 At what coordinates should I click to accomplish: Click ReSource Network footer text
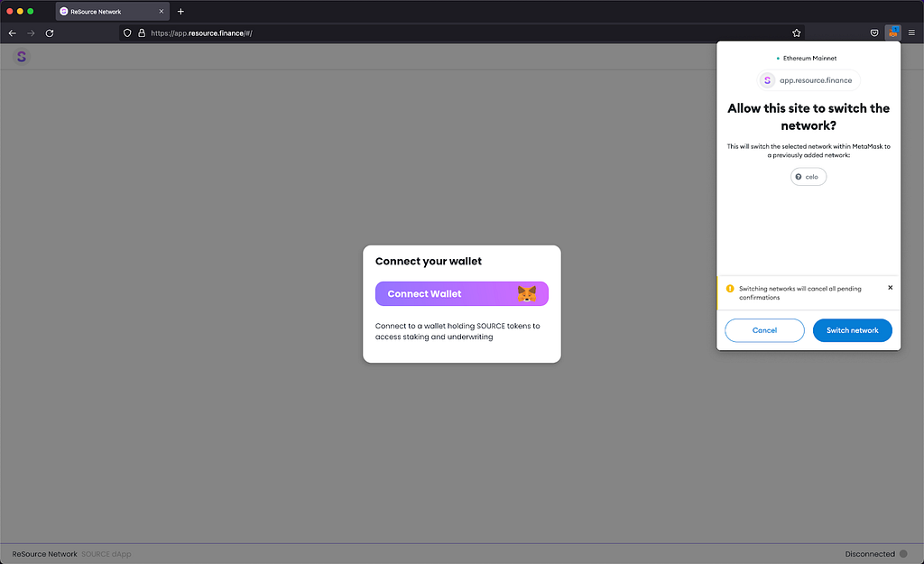45,554
